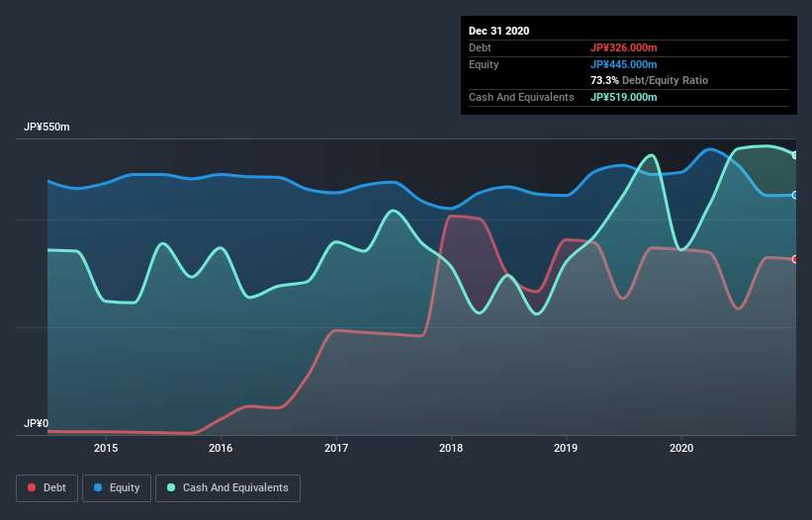Click the Equity row label in tooltip
This screenshot has height=520, width=812.
(x=484, y=64)
